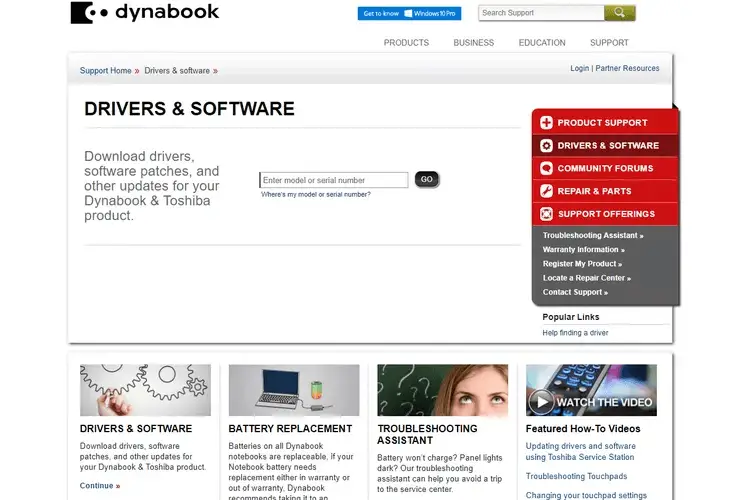Viewport: 750px width, 500px height.
Task: Focus the Search Support field
Action: (541, 13)
